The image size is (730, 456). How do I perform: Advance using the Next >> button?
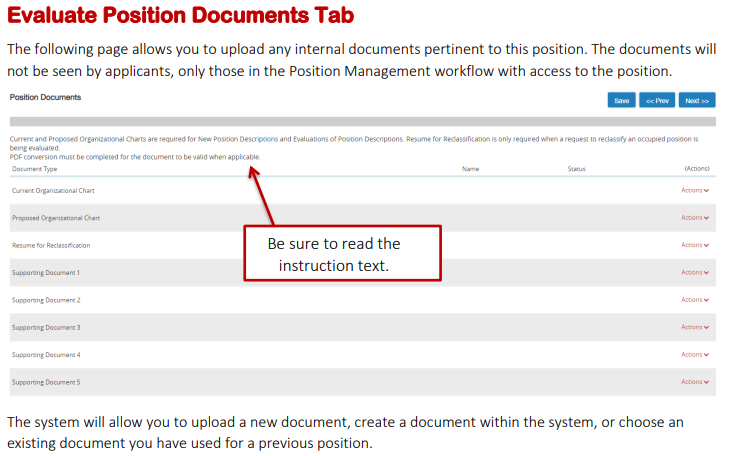point(696,100)
